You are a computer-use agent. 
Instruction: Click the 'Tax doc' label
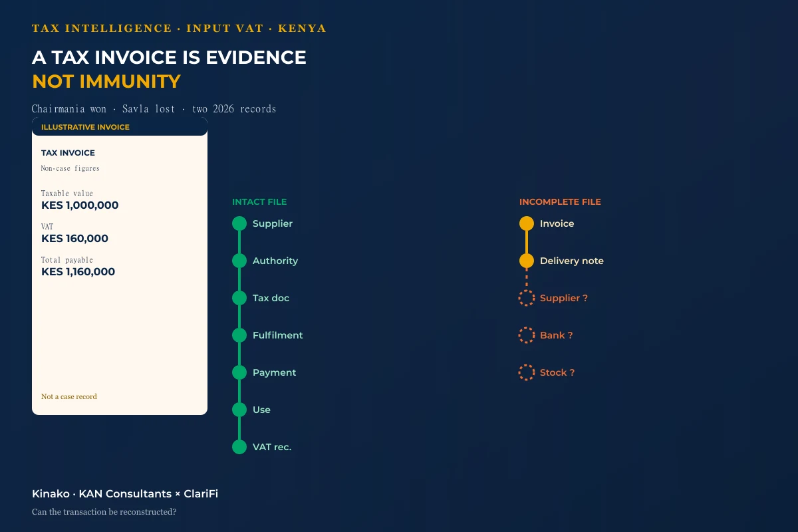pyautogui.click(x=271, y=298)
